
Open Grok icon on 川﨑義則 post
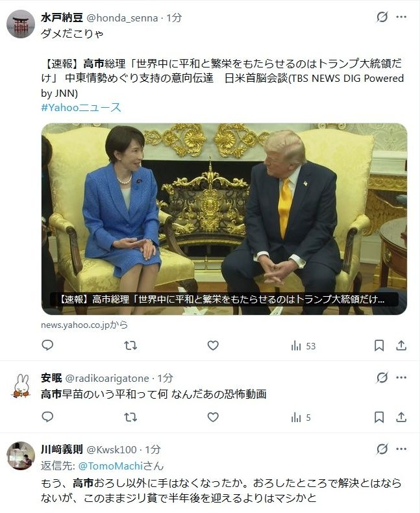(x=382, y=449)
